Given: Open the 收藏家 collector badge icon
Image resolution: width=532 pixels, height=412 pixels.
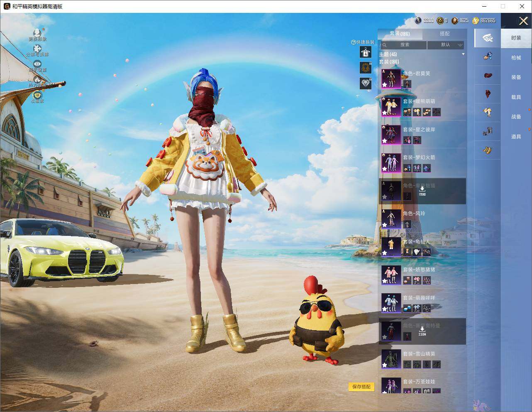Looking at the screenshot, I should tap(37, 95).
